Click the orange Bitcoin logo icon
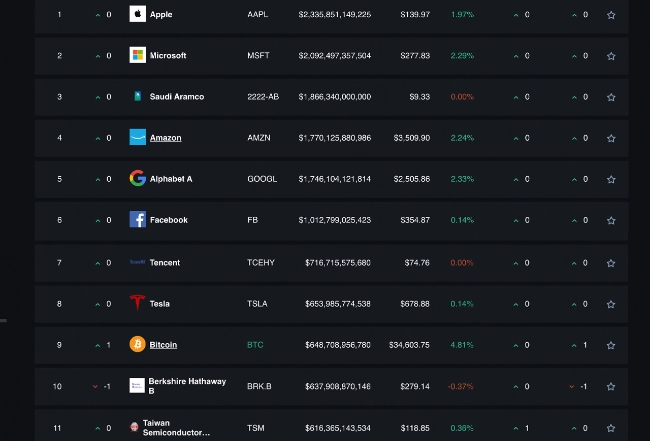 (137, 344)
